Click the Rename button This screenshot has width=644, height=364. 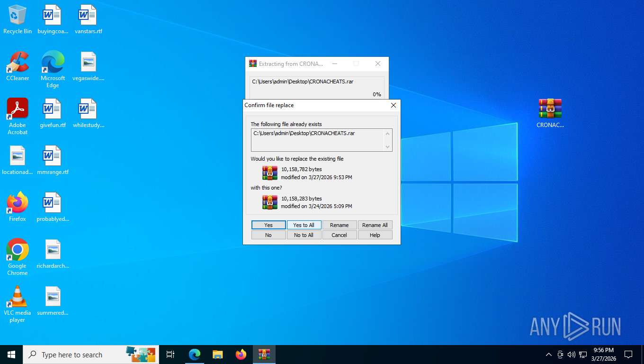click(x=340, y=225)
